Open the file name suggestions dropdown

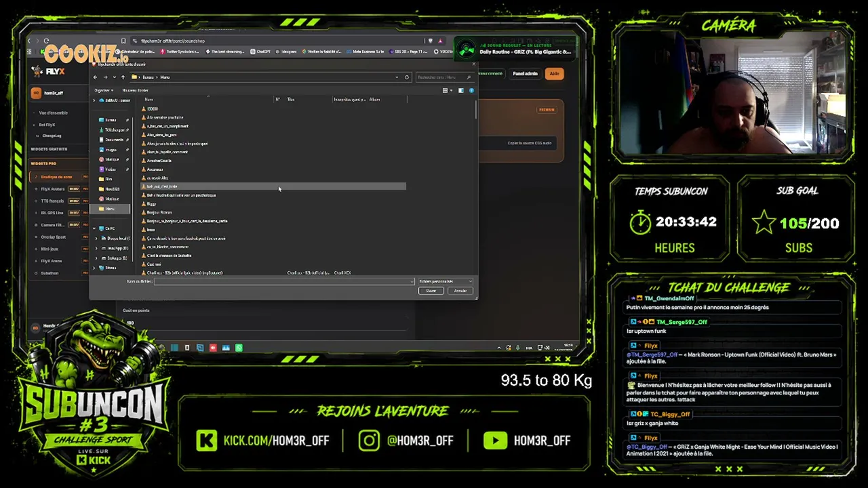tap(411, 281)
